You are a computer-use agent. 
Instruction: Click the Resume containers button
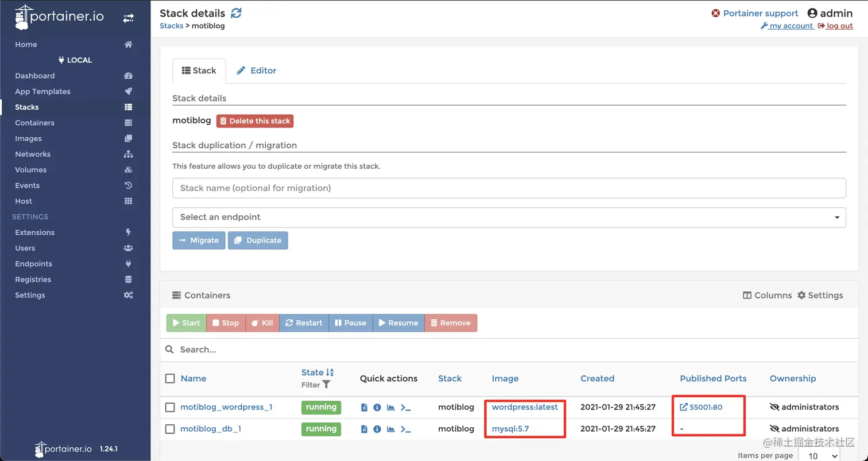(x=398, y=323)
